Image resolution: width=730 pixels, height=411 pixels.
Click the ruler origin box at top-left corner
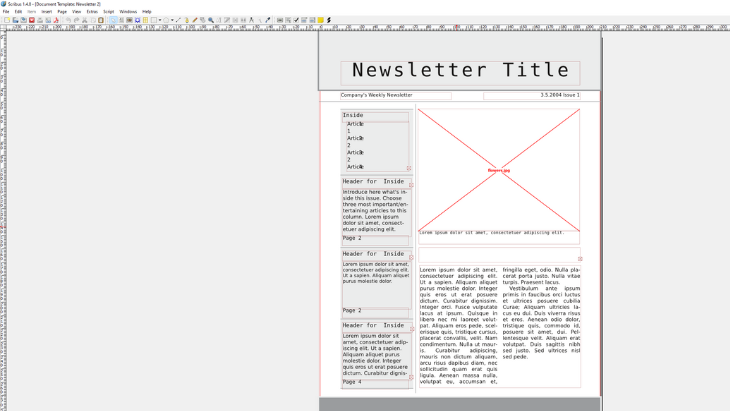3,28
